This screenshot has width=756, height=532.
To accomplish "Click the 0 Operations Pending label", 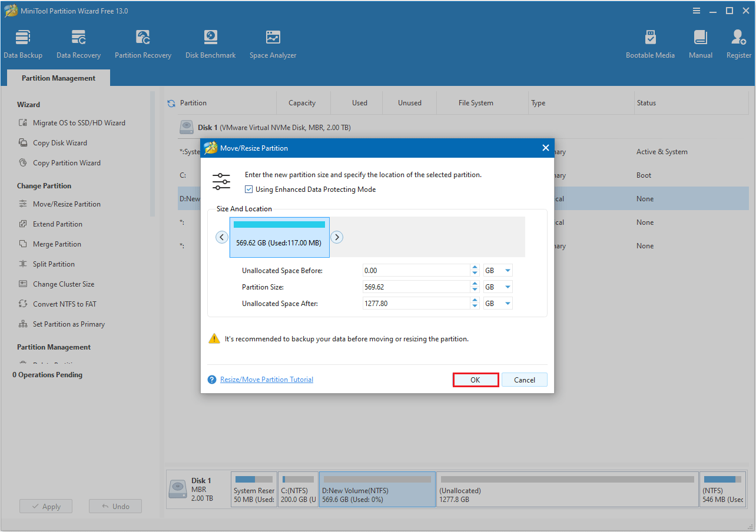I will tap(48, 375).
